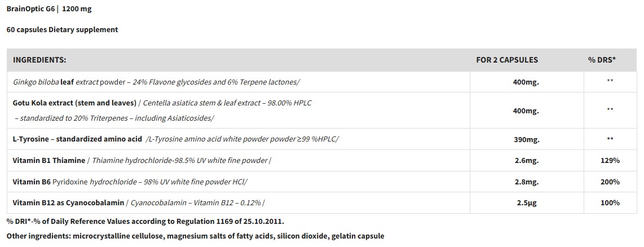Click the 'Other ingredients' line below table
Viewport: 644px width, 247px height.
pyautogui.click(x=195, y=236)
